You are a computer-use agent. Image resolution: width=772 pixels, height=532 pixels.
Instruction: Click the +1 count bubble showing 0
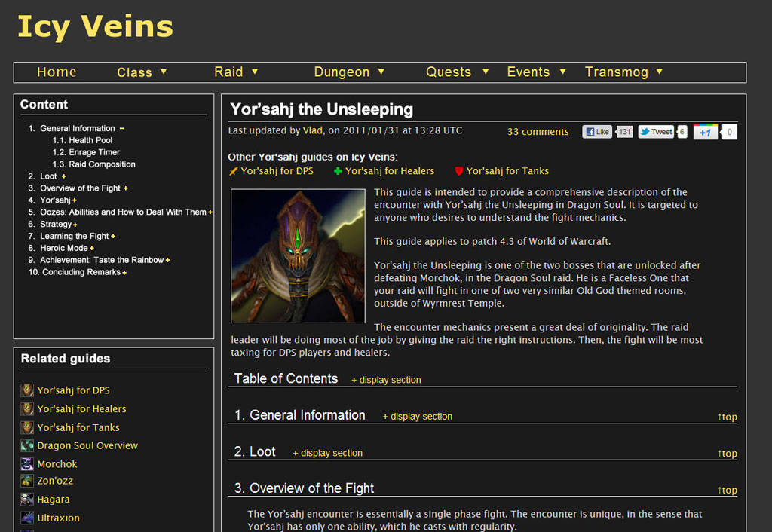click(x=729, y=132)
